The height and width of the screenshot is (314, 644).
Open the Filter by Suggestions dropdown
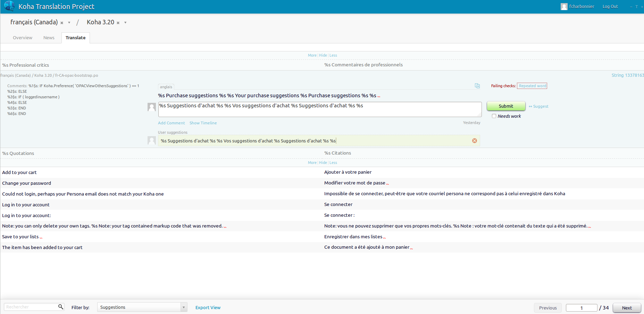point(142,307)
